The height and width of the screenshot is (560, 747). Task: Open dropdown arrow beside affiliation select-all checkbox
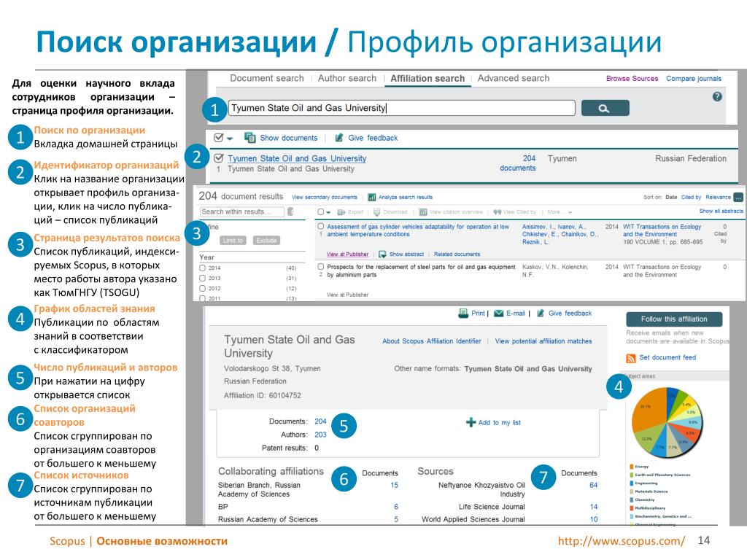(x=230, y=139)
